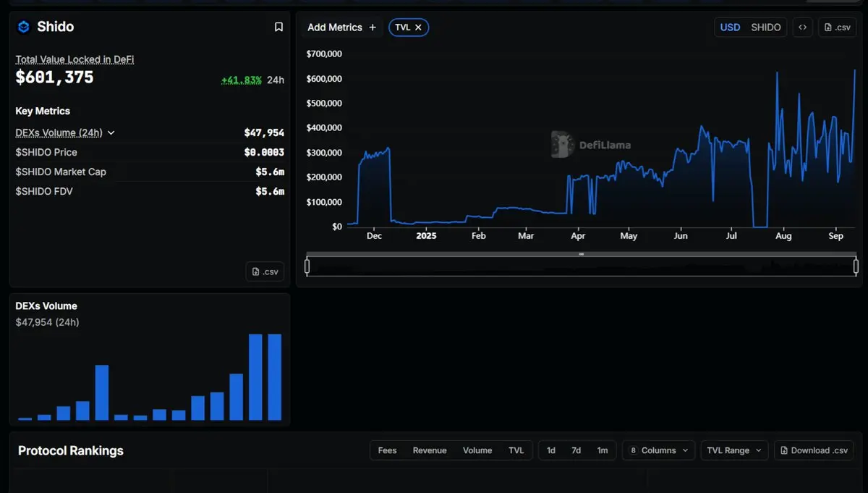This screenshot has width=868, height=493.
Task: Click the $SHIDO Market Cap row label
Action: [61, 172]
